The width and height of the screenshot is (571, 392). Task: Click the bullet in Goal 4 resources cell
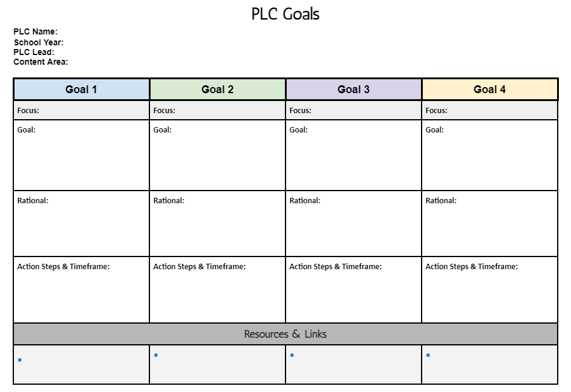(x=428, y=355)
